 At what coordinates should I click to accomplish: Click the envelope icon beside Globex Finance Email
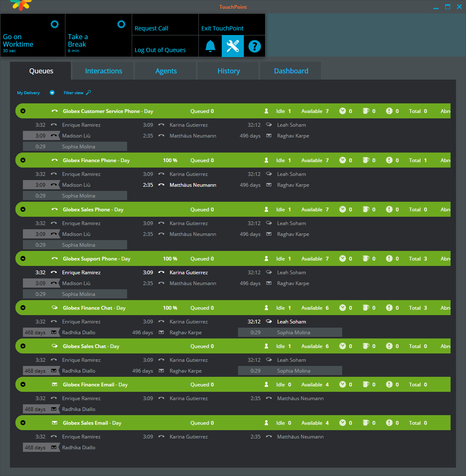(55, 385)
